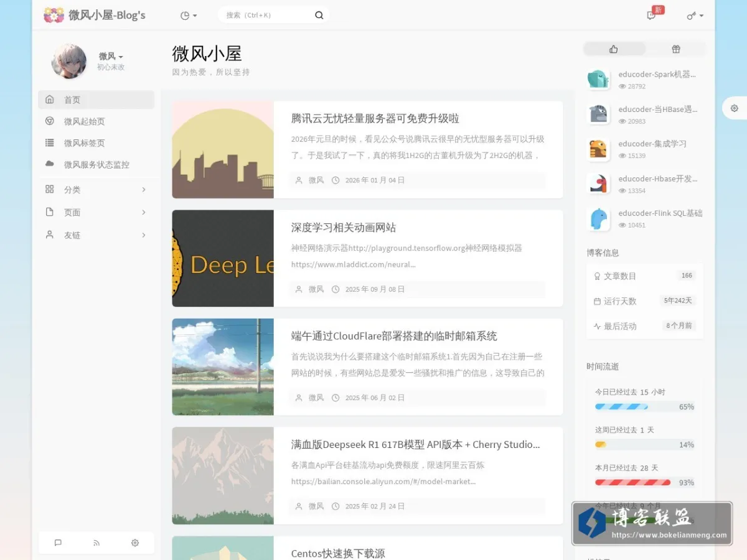
Task: Open the floating settings gear on right edge
Action: (x=735, y=108)
